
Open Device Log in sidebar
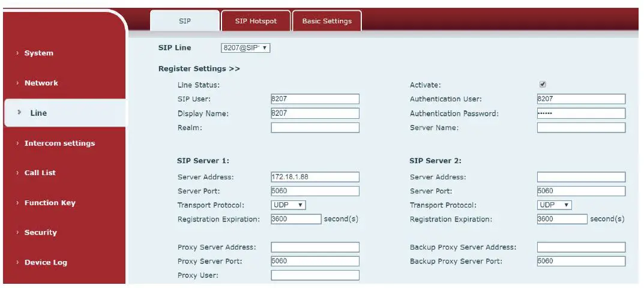46,263
